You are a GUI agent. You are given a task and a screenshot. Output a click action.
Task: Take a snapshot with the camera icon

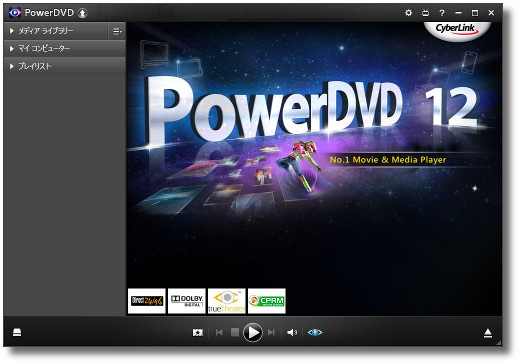coord(198,332)
